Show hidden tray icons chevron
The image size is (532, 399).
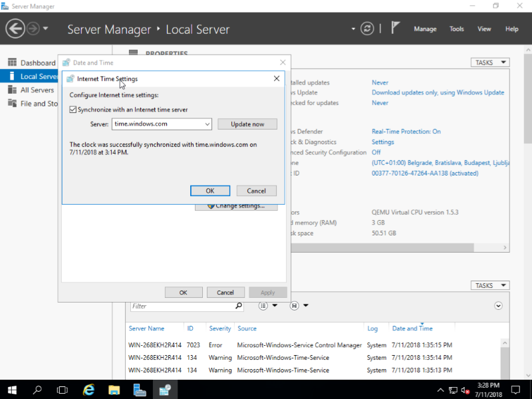tap(440, 390)
